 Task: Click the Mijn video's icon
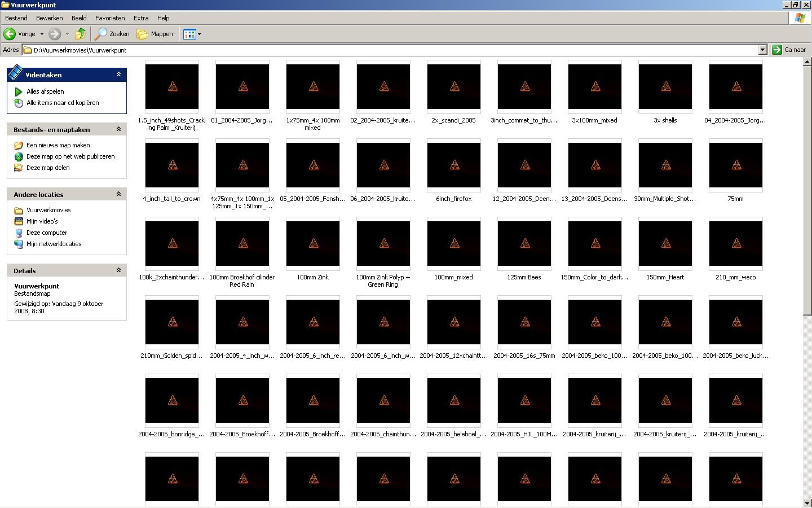click(19, 221)
